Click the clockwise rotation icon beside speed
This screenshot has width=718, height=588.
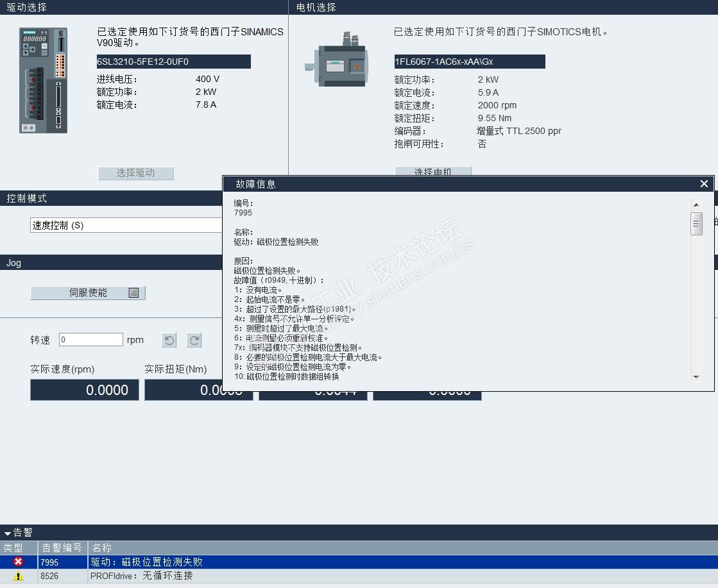(x=194, y=340)
